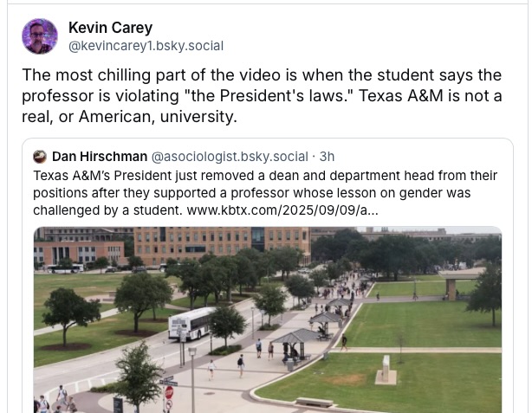Click the white bus in the campus photo
Screen dimensions: 532x413
[x=191, y=323]
